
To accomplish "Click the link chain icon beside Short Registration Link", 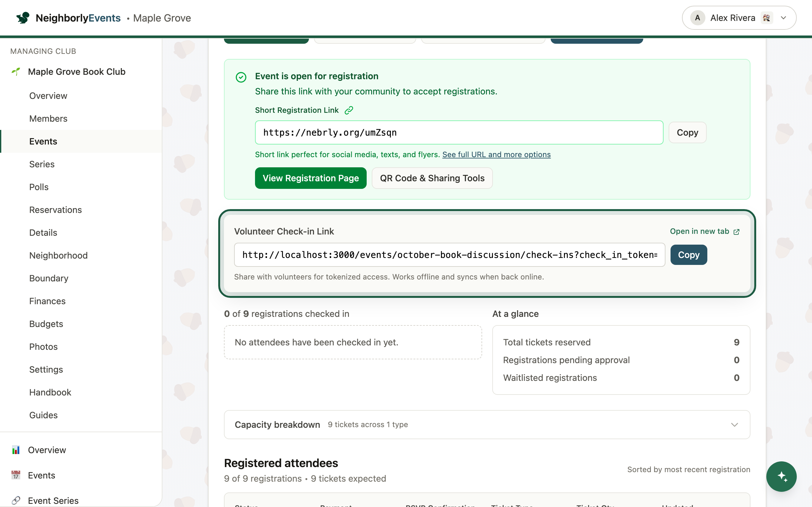I will pyautogui.click(x=349, y=110).
